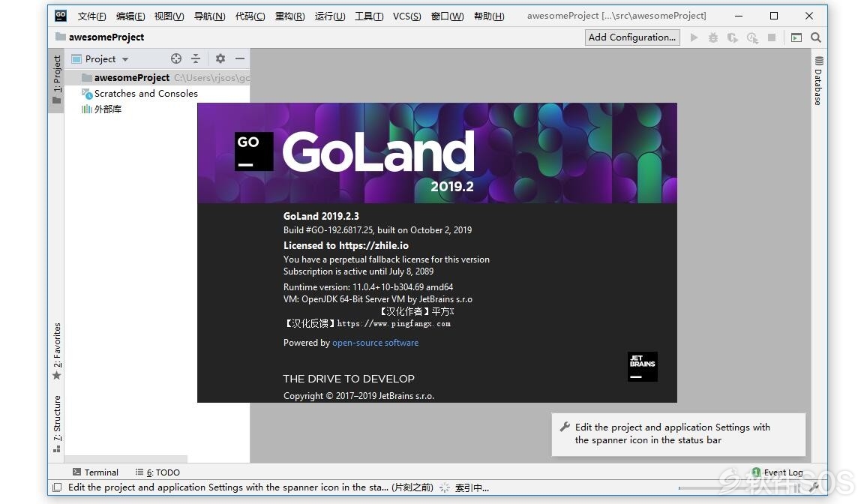
Task: Open the 帮助(H) menu
Action: (x=489, y=16)
